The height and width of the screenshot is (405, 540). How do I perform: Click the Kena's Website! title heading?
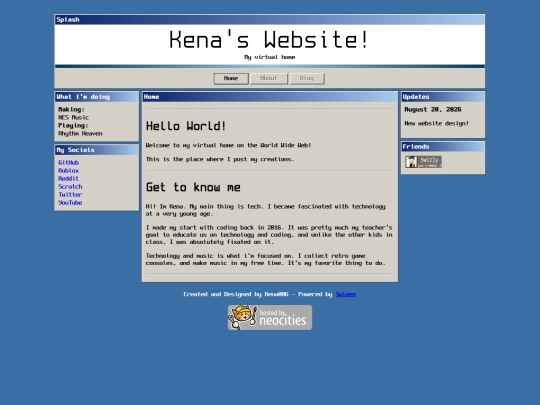[270, 40]
